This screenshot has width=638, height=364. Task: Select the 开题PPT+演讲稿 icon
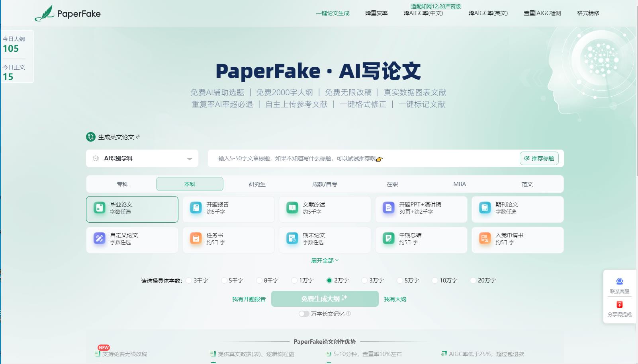click(388, 208)
